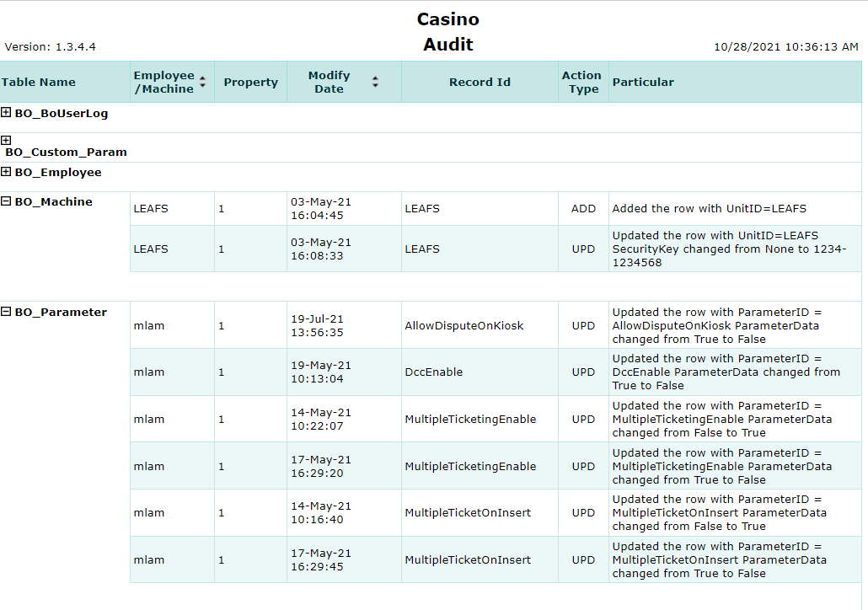This screenshot has height=610, width=868.
Task: Click the Record Id column header
Action: (x=480, y=82)
